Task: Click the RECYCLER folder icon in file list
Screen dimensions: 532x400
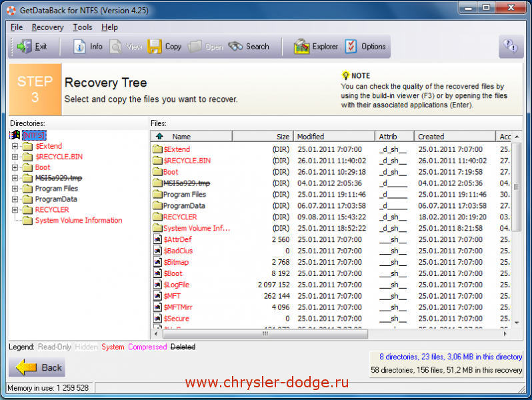Action: [157, 217]
